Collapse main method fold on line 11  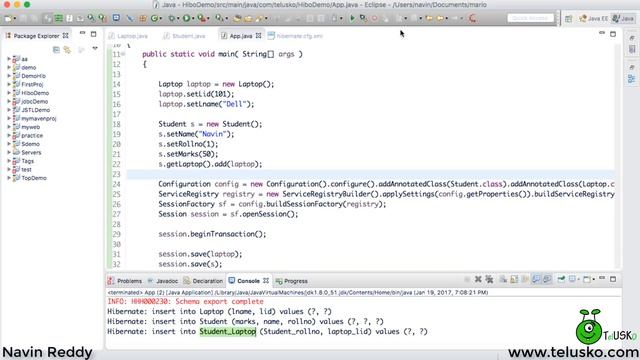coord(123,54)
